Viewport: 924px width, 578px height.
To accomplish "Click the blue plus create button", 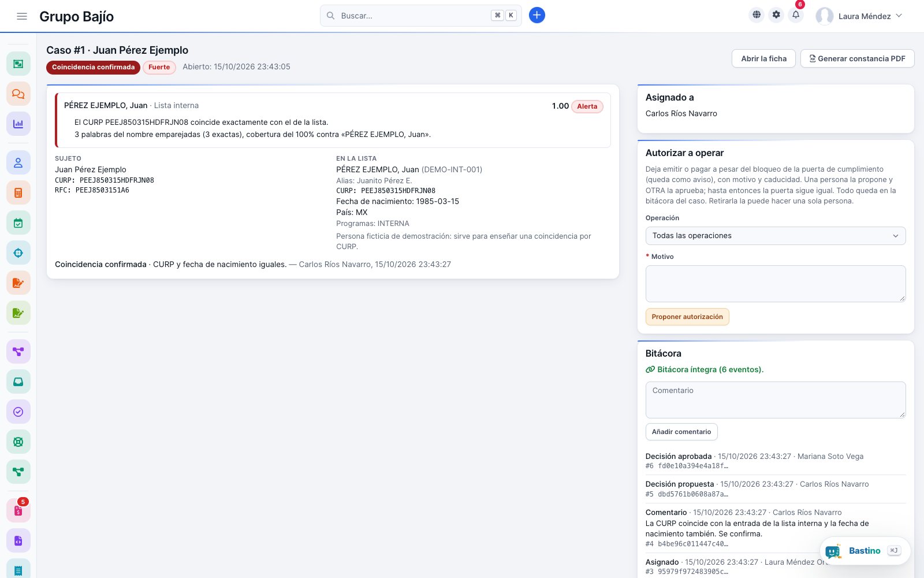I will (537, 16).
